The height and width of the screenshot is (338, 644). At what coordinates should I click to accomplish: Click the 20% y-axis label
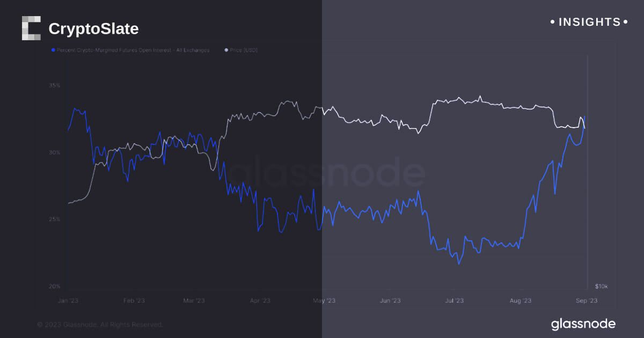[x=54, y=286]
